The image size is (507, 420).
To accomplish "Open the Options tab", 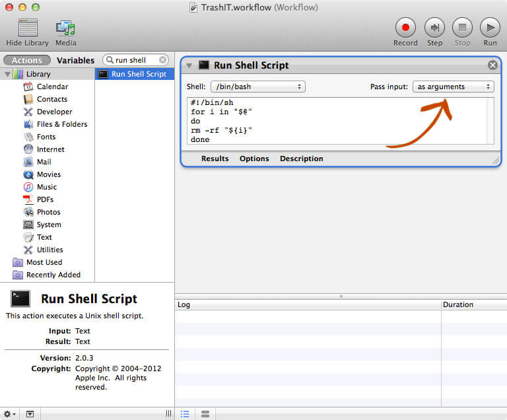I will (254, 158).
